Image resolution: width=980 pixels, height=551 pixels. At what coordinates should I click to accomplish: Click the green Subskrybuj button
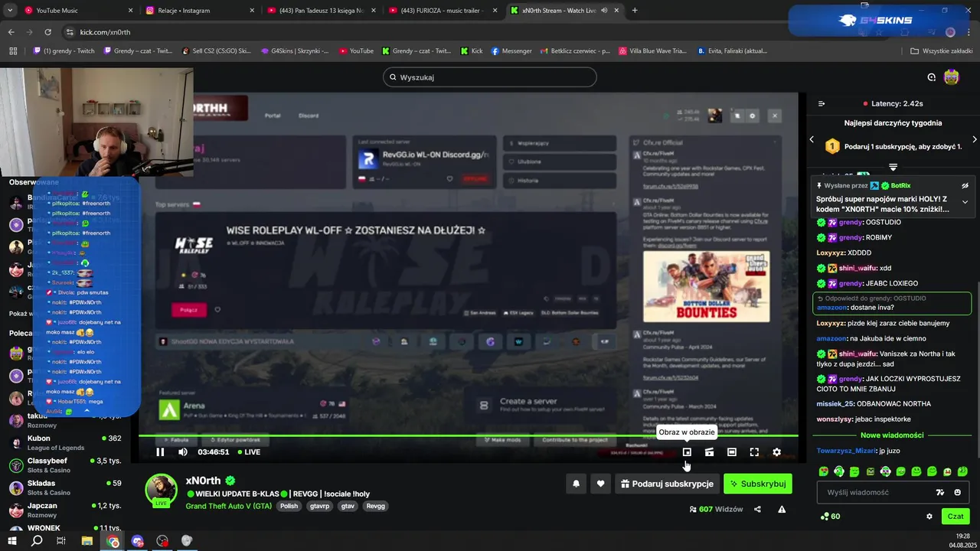click(758, 484)
